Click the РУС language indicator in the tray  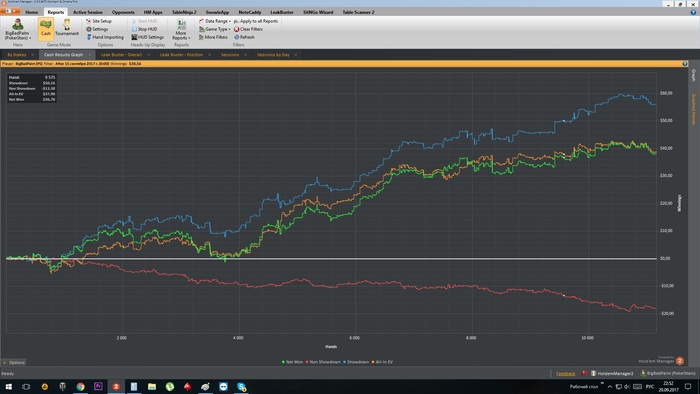coord(650,386)
